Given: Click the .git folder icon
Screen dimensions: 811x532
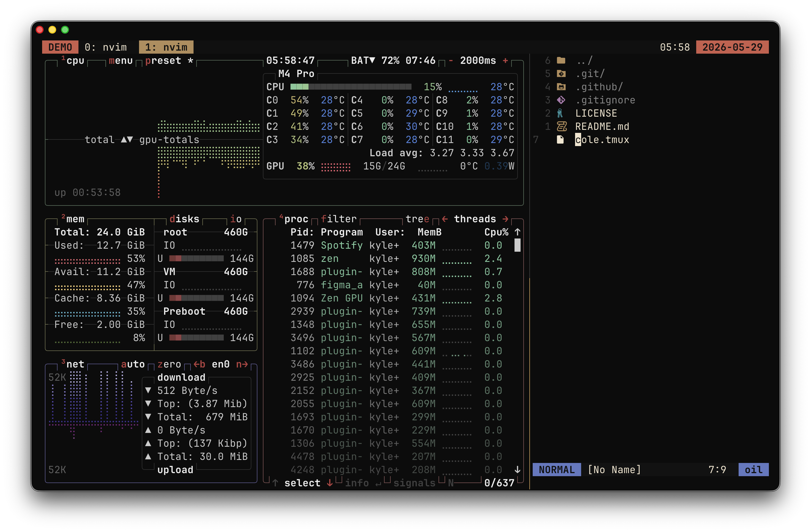Looking at the screenshot, I should coord(561,73).
